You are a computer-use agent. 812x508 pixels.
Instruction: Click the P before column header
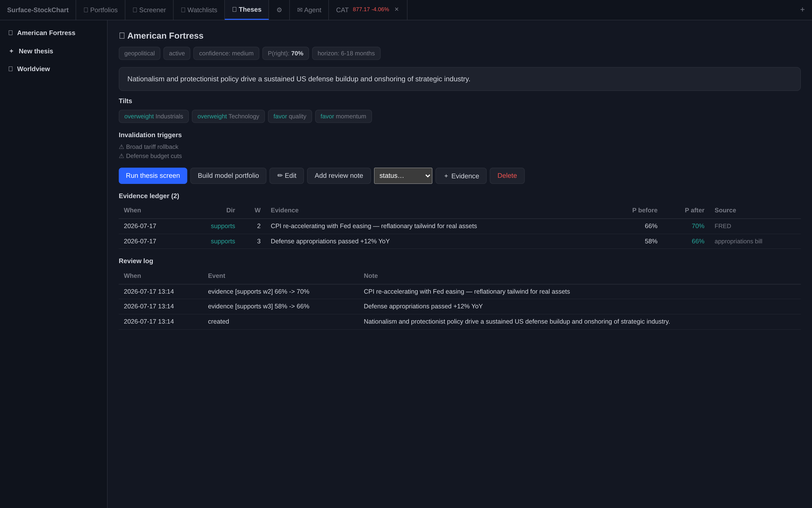click(645, 210)
